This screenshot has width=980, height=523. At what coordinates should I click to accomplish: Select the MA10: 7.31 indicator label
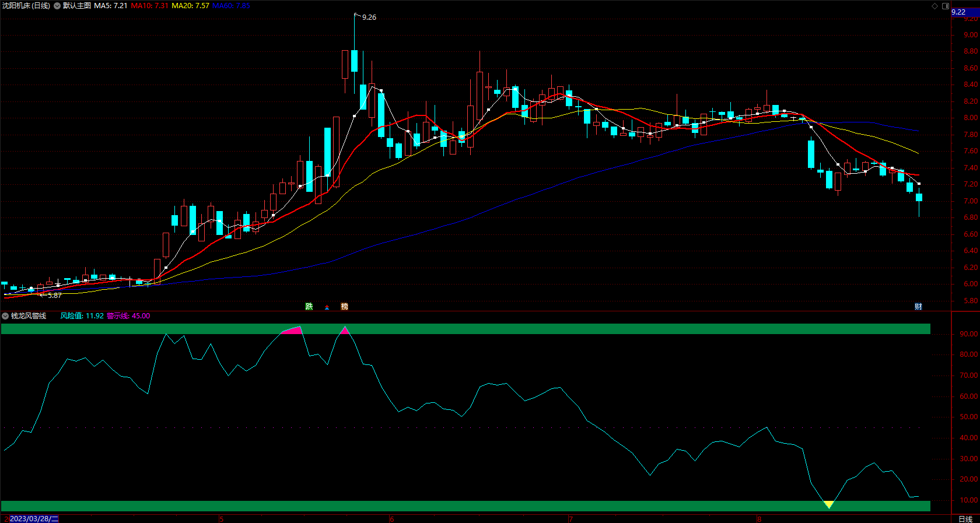pyautogui.click(x=149, y=6)
